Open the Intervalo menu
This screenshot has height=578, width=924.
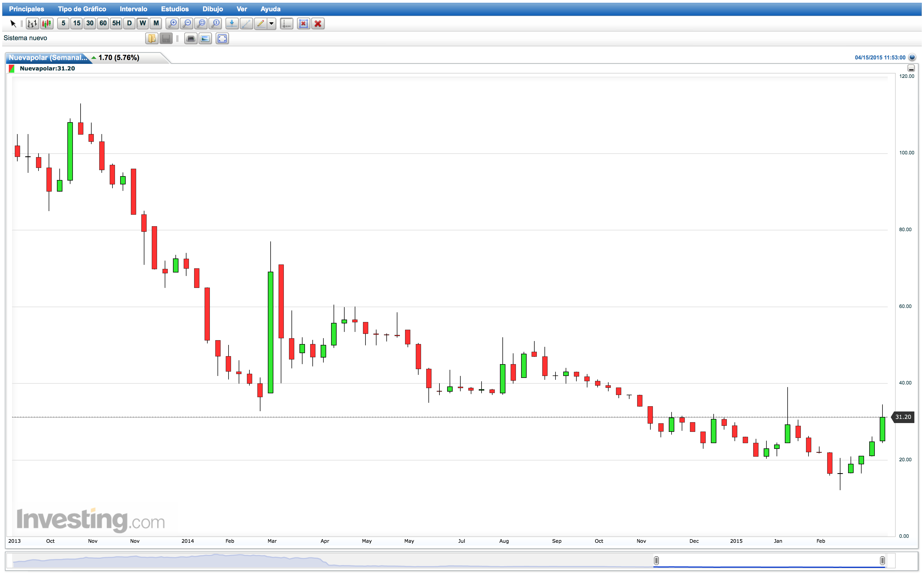(133, 9)
